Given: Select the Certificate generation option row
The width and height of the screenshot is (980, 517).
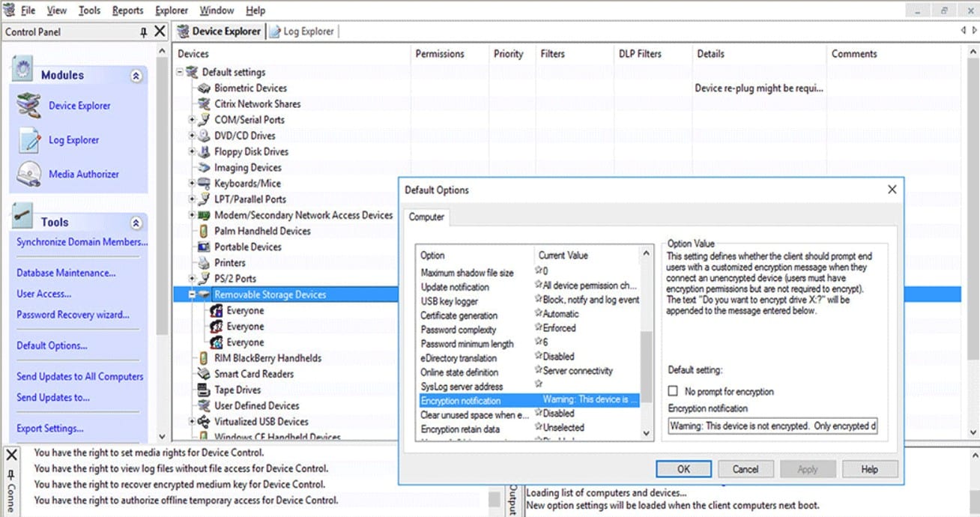Looking at the screenshot, I should click(x=528, y=315).
